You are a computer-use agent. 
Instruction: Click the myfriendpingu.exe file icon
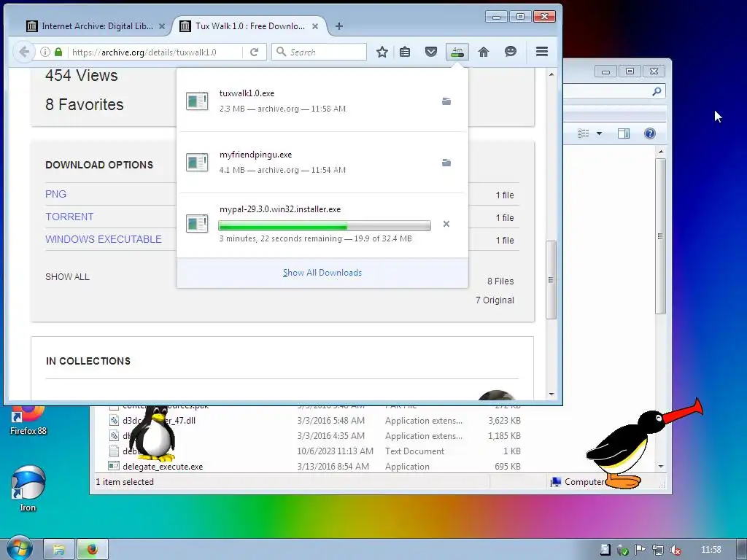(197, 163)
